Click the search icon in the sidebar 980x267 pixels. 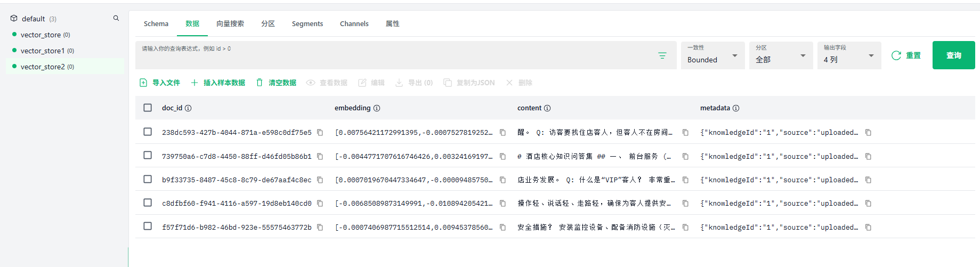[x=116, y=18]
